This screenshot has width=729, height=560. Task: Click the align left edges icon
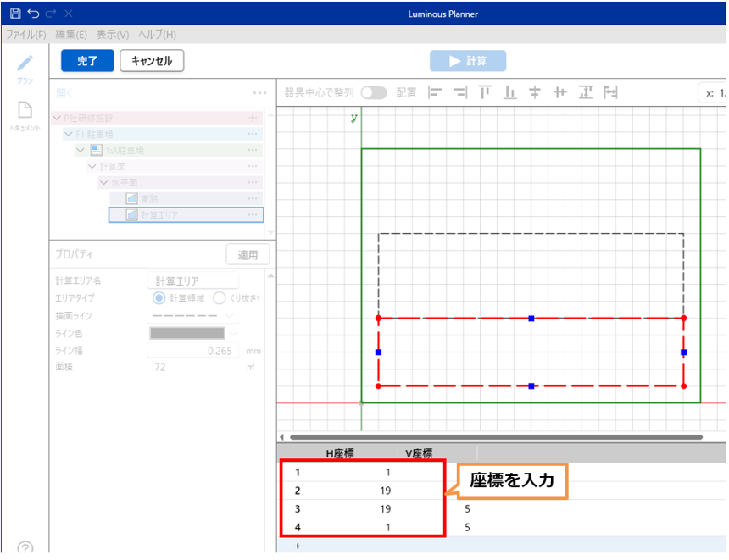(x=435, y=92)
